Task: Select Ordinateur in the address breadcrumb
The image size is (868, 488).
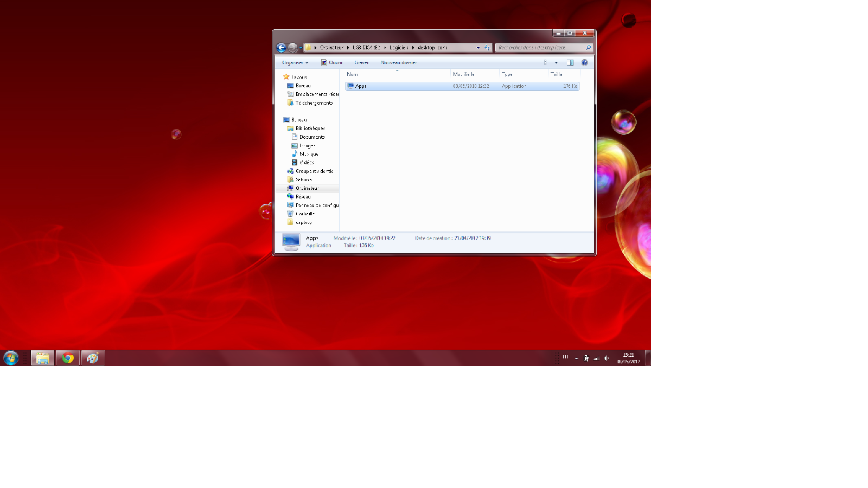Action: click(331, 48)
